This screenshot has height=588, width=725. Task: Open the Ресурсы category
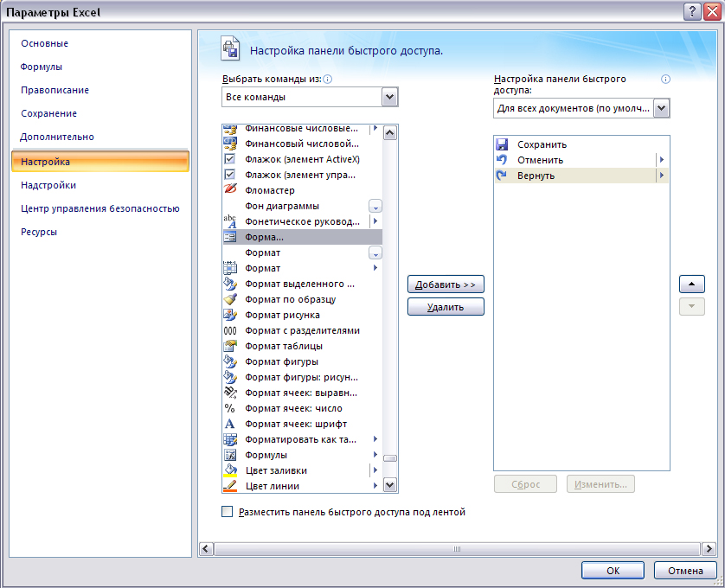point(39,232)
